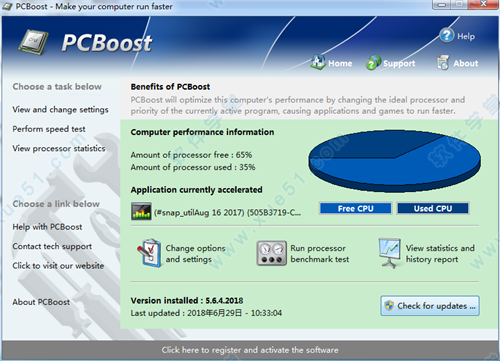Click Contact tech support link
Viewport: 500px width, 361px height.
coord(52,246)
